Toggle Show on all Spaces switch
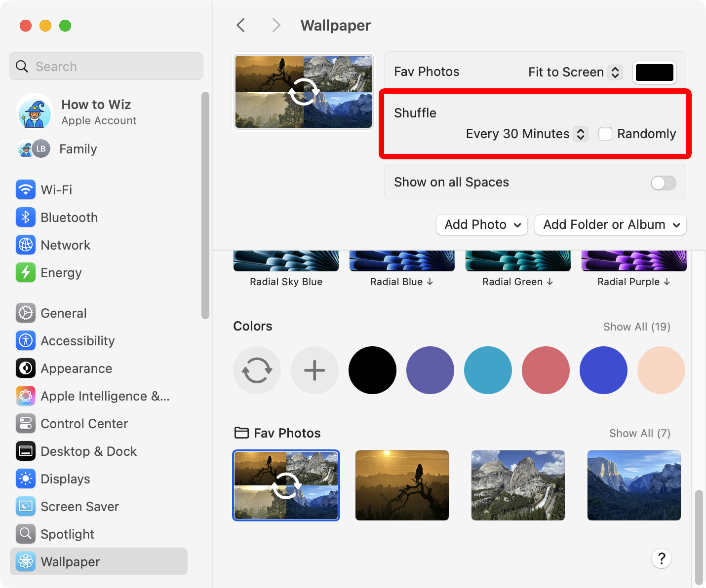The image size is (706, 588). pyautogui.click(x=663, y=183)
